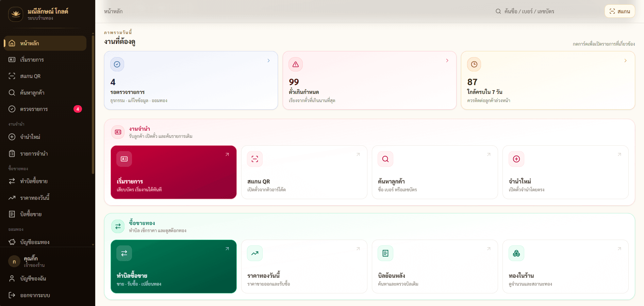Click the มณีลักษณ์ โกลด์ lotus logo

(16, 14)
